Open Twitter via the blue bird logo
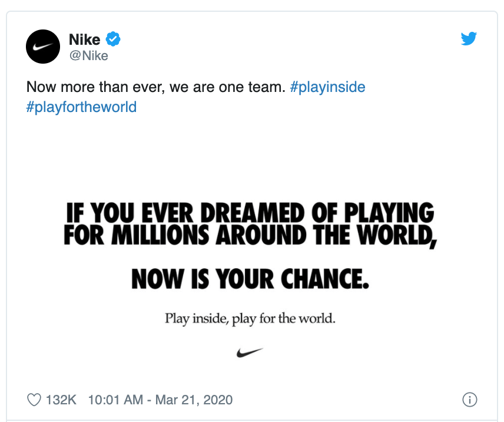Image resolution: width=504 pixels, height=422 pixels. pyautogui.click(x=469, y=39)
